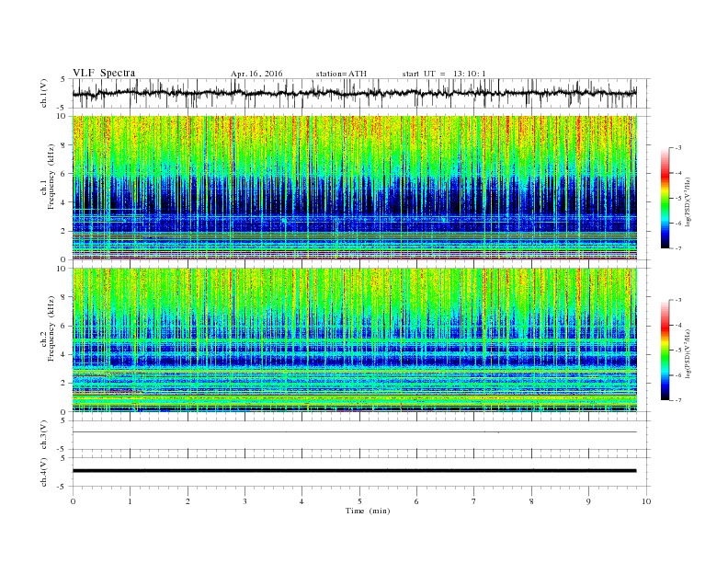Click the ch.2 spectrogram panel
Viewport: 728px width, 563px height.
pyautogui.click(x=355, y=340)
